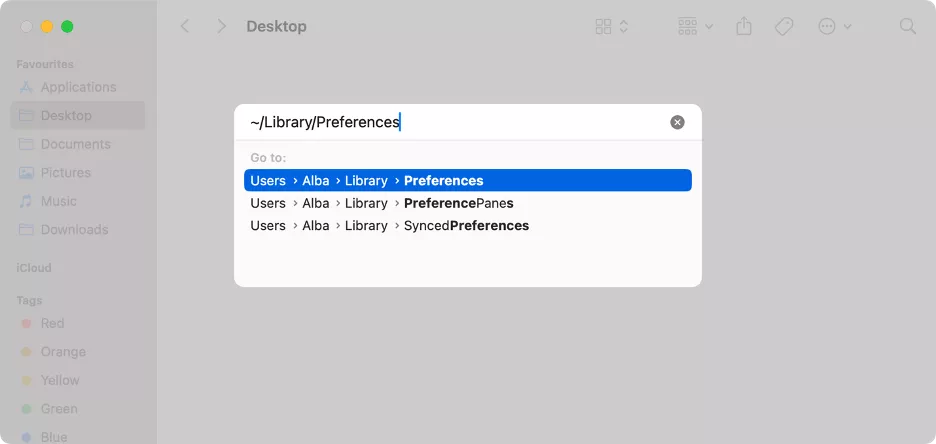This screenshot has height=444, width=936.
Task: Go forward with the right chevron
Action: click(221, 26)
